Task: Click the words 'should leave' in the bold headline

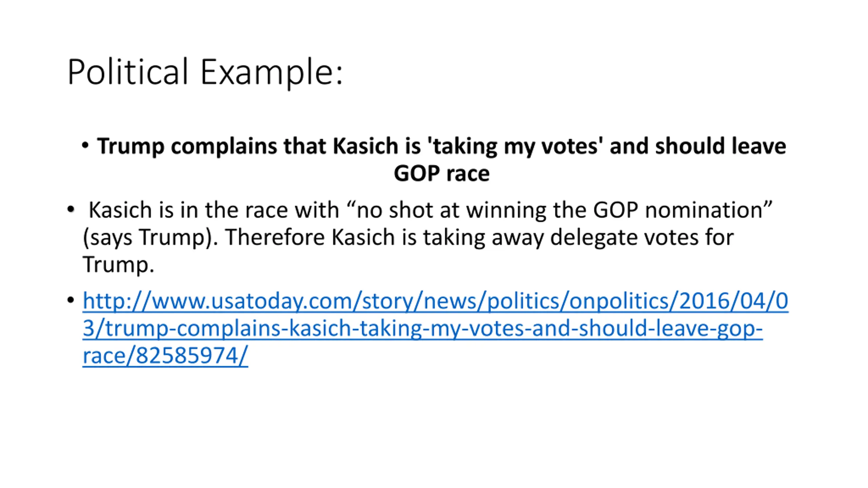Action: [x=721, y=146]
